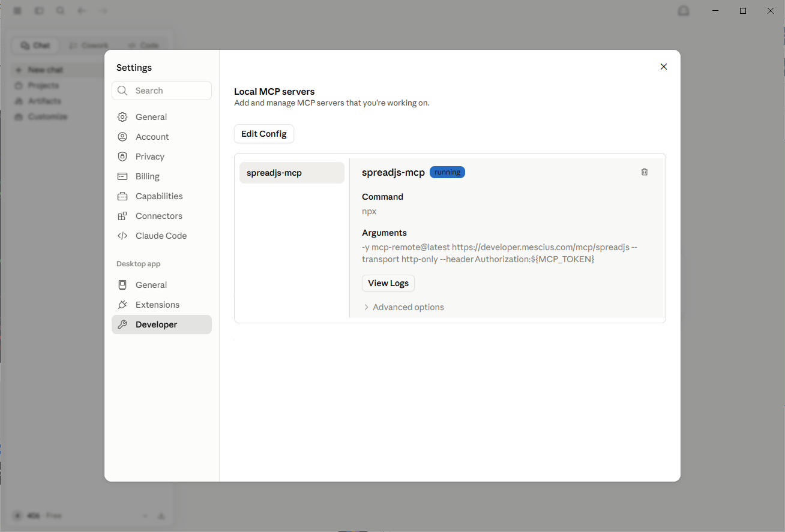
Task: Click the spreadjs-mcp title in the details pane
Action: click(393, 173)
